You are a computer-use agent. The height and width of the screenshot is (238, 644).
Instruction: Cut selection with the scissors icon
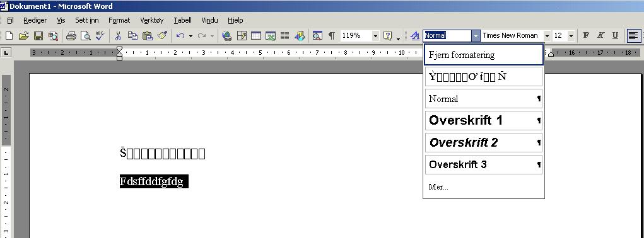tap(118, 36)
